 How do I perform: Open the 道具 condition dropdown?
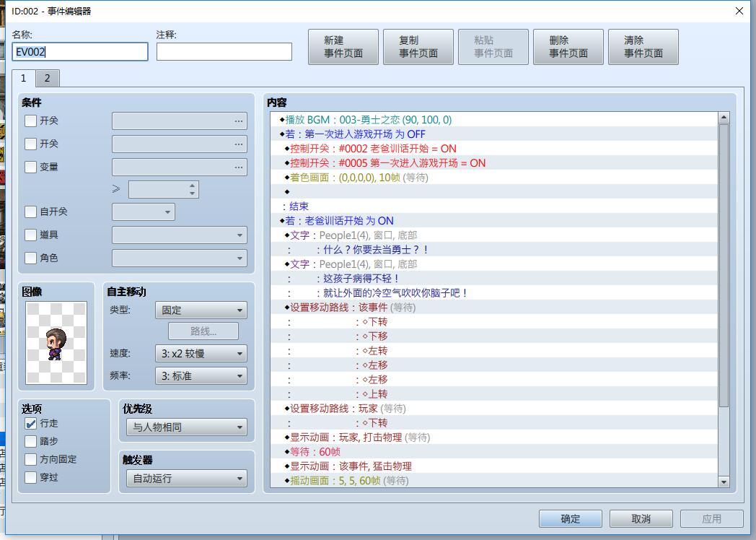[180, 235]
